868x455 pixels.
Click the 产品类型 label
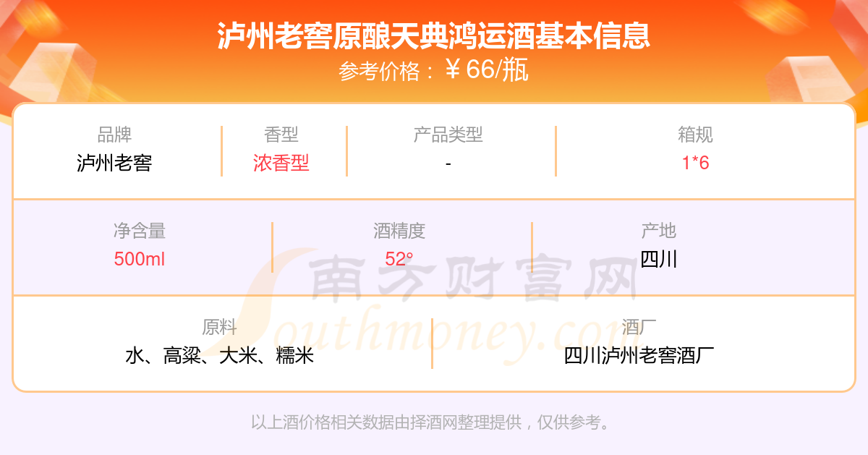[x=448, y=135]
